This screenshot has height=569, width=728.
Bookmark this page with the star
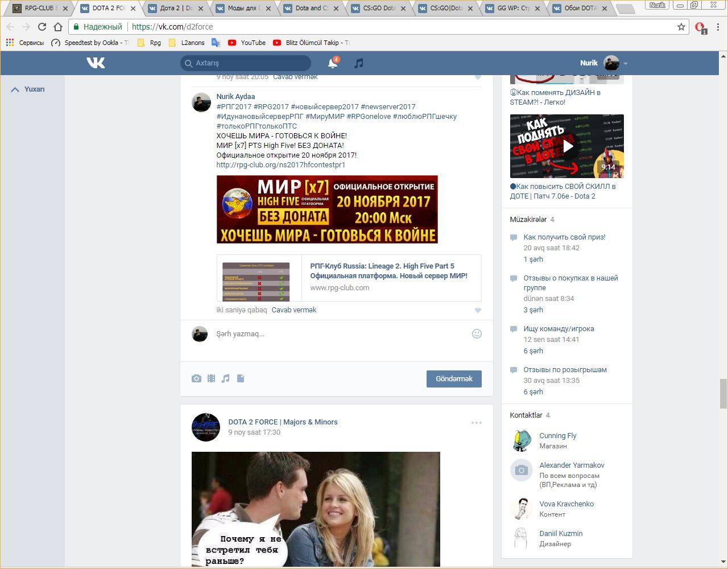point(681,27)
